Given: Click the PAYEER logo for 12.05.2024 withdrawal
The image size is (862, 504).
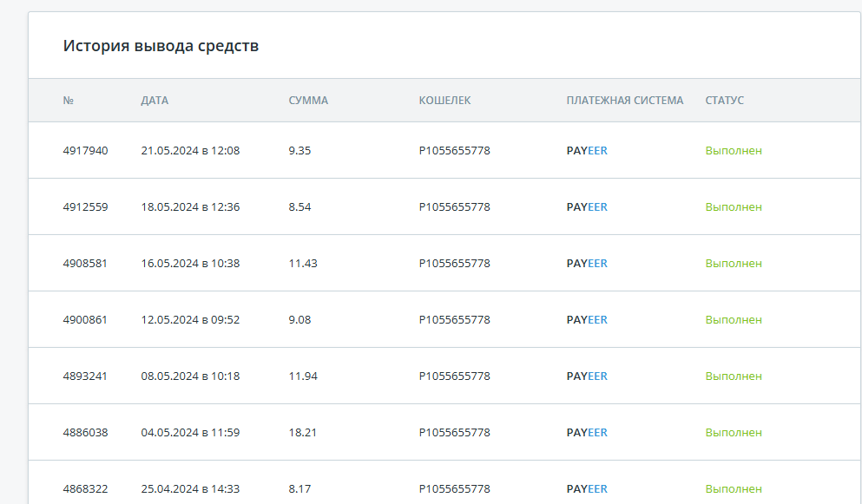Looking at the screenshot, I should [x=587, y=320].
